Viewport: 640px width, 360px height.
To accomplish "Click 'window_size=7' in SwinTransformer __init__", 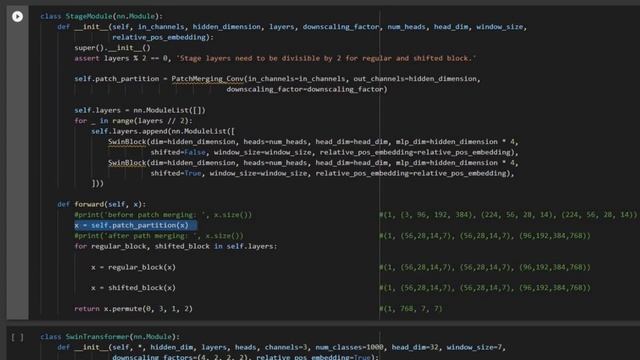I will pyautogui.click(x=474, y=347).
